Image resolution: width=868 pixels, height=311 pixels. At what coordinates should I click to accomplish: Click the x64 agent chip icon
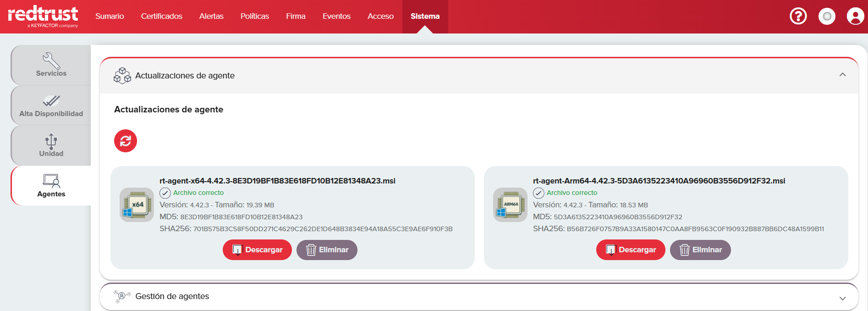137,205
